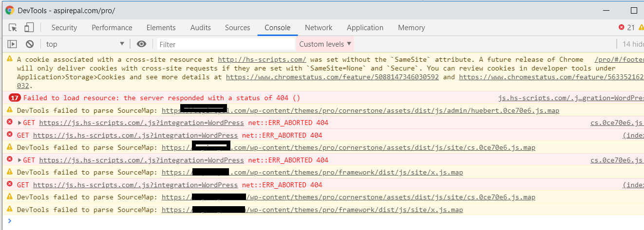This screenshot has height=230, width=644.
Task: Create a live expression with eye icon
Action: pyautogui.click(x=141, y=44)
